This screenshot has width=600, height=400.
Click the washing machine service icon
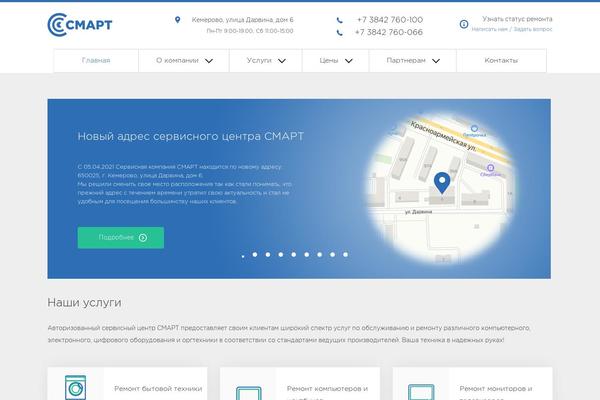point(75,387)
